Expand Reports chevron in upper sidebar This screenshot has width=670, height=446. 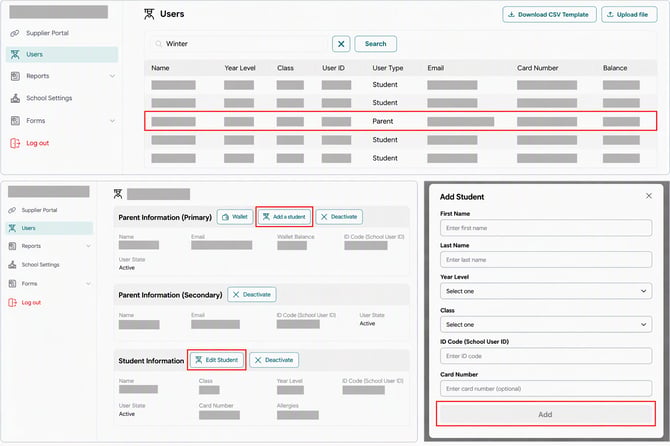tap(112, 76)
